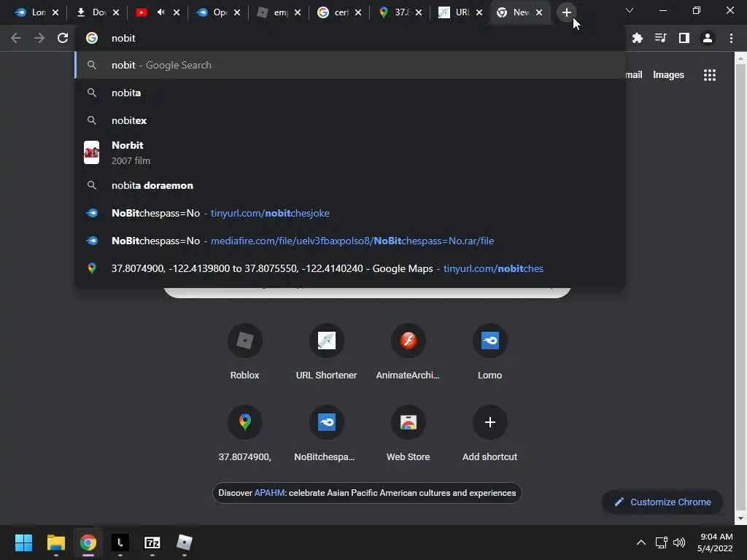Open the Web Store shortcut

pos(408,434)
